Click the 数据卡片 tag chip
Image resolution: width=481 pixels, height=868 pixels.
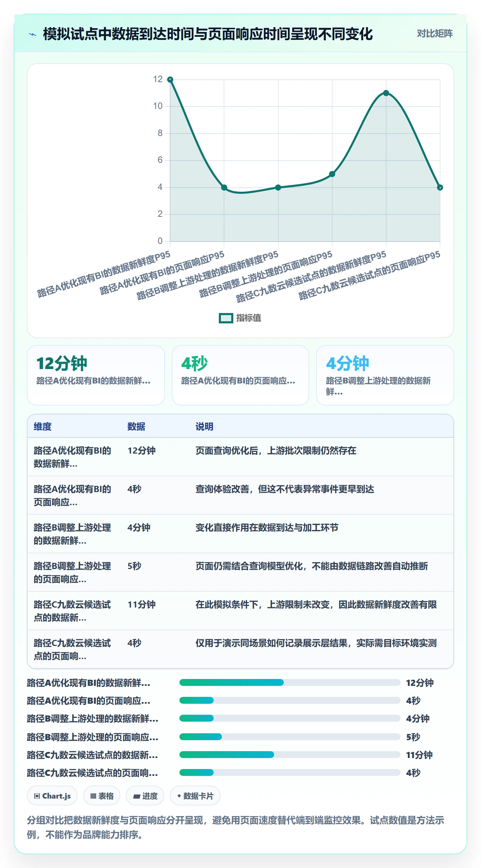(x=195, y=796)
